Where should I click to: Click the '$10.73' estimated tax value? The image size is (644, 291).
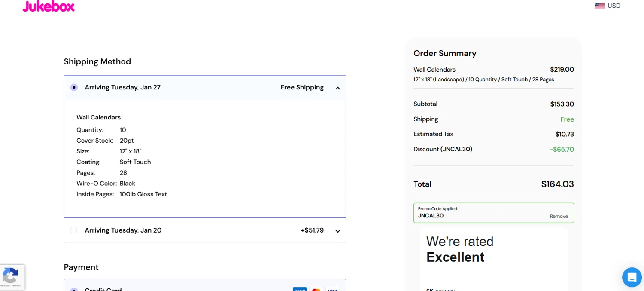click(565, 134)
